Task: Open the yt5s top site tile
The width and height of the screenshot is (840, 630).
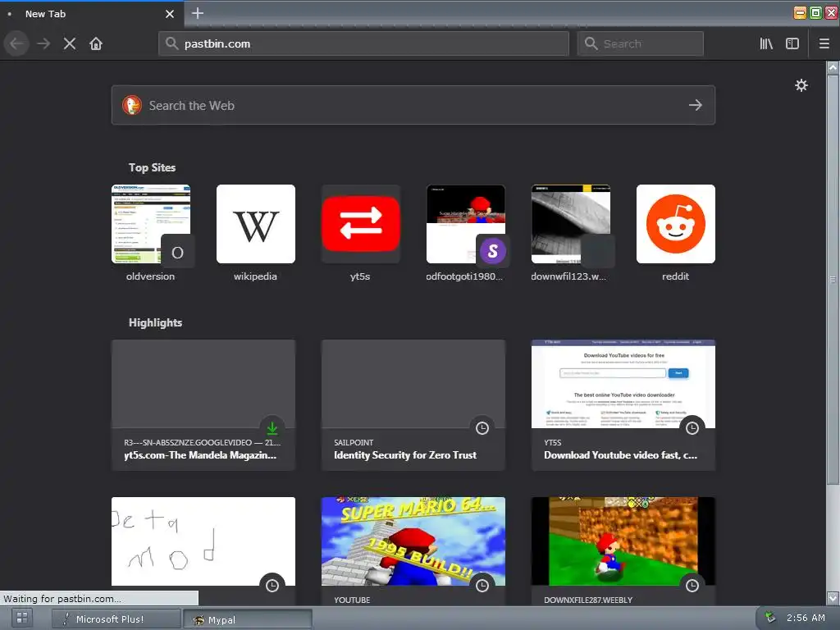Action: [361, 224]
